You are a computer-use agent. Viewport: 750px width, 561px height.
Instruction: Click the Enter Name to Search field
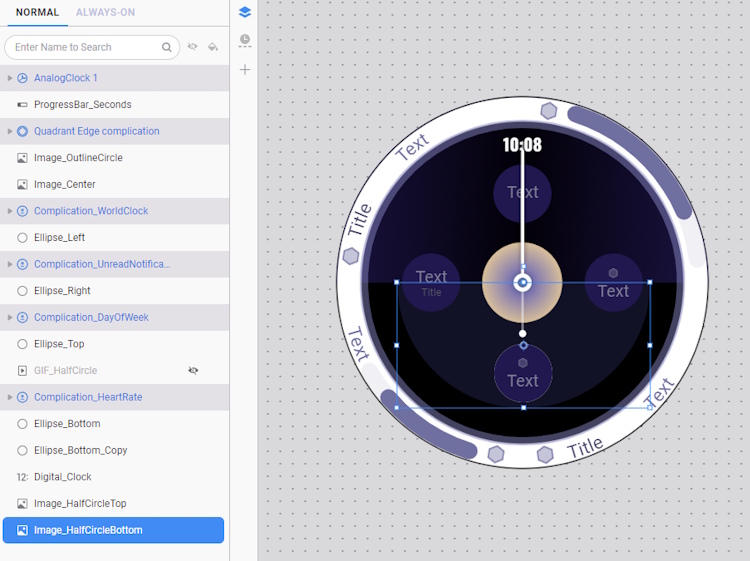[x=85, y=47]
